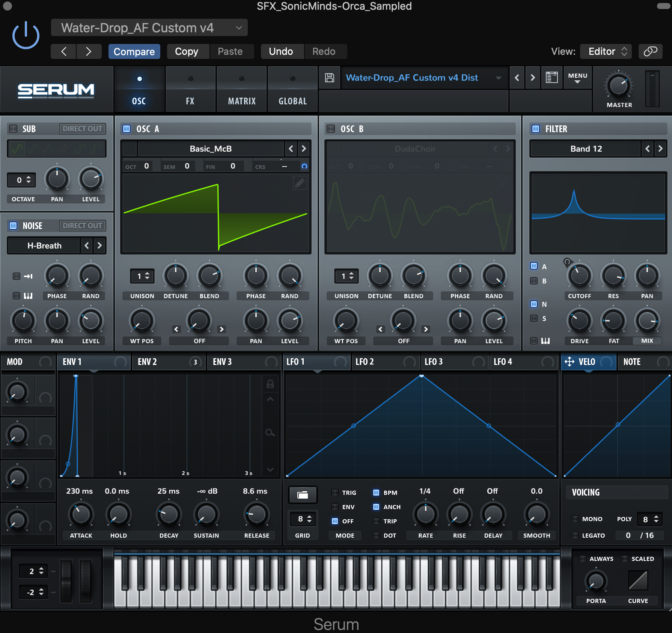Toggle the LFO BPM sync checkbox

(x=376, y=493)
